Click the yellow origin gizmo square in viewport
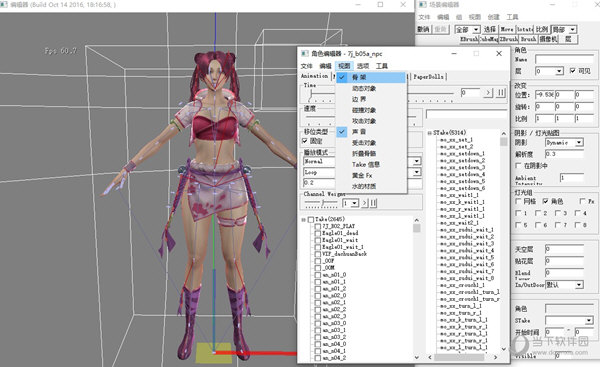This screenshot has height=367, width=600. [214, 353]
